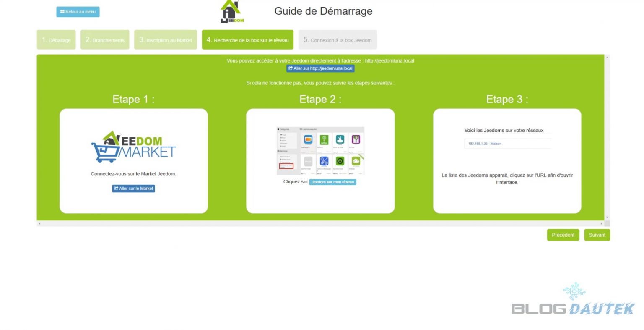Click the orange screen plugin icon in Etape 2
This screenshot has height=330, width=644.
click(308, 139)
